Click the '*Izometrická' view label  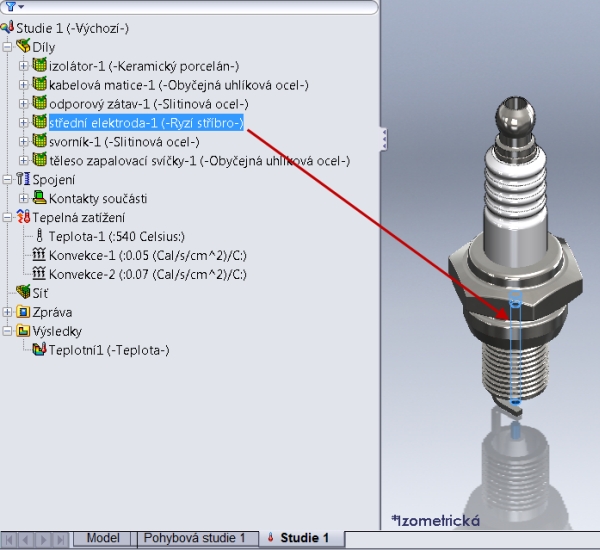(435, 521)
